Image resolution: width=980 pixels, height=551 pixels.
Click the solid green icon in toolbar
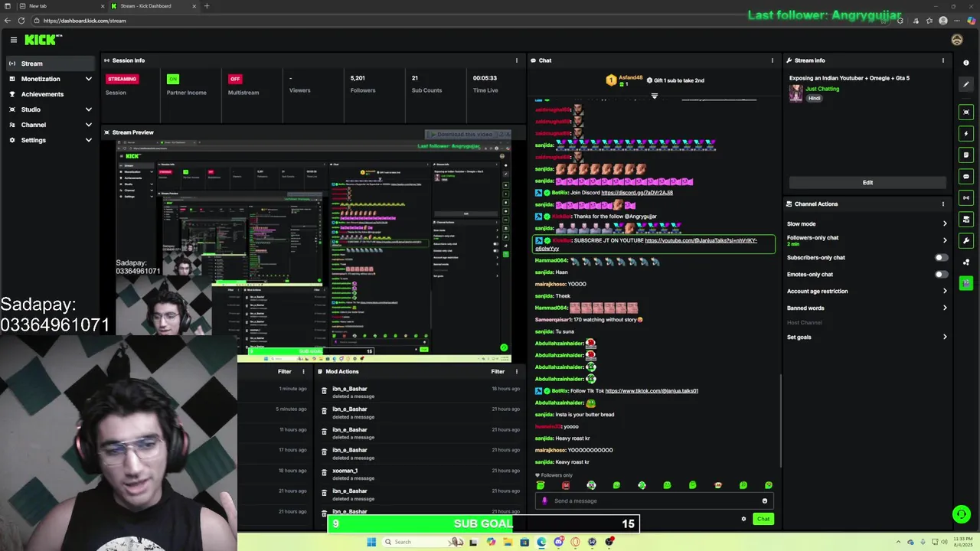point(966,284)
